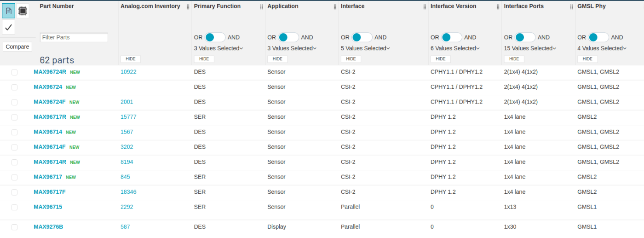This screenshot has width=644, height=238.
Task: Click the Primary Function column drag handle
Action: tap(261, 7)
